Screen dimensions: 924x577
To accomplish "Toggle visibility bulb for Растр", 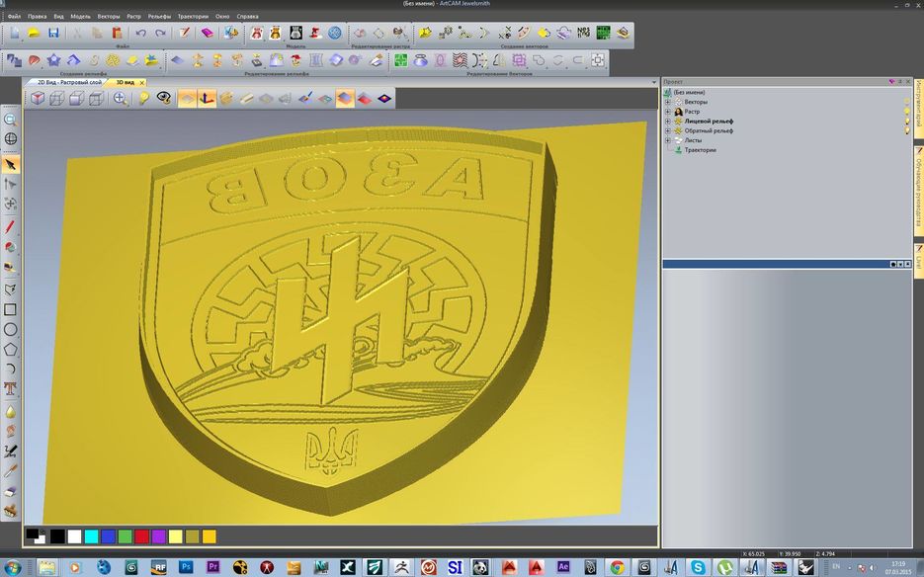I will (907, 112).
